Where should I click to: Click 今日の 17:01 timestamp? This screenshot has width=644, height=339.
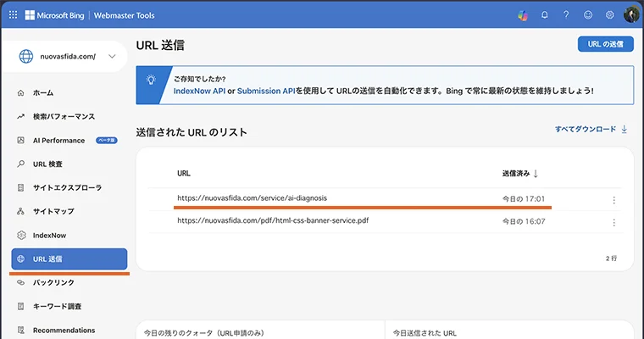click(524, 199)
